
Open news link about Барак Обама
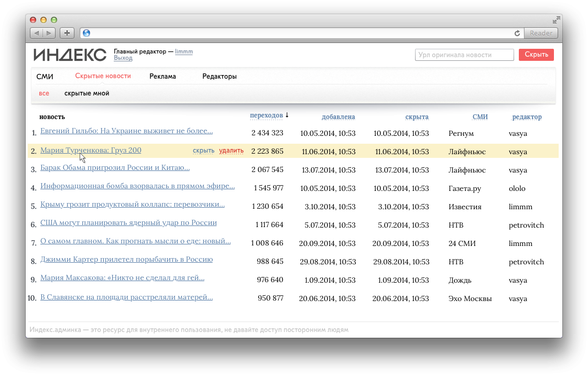click(x=115, y=168)
